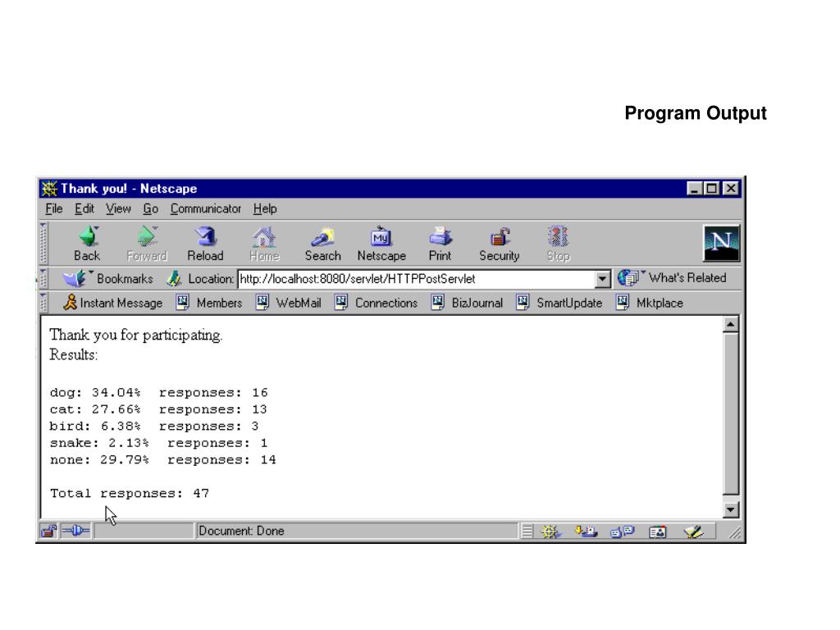This screenshot has width=840, height=630.
Task: Open the Security info icon
Action: (500, 244)
